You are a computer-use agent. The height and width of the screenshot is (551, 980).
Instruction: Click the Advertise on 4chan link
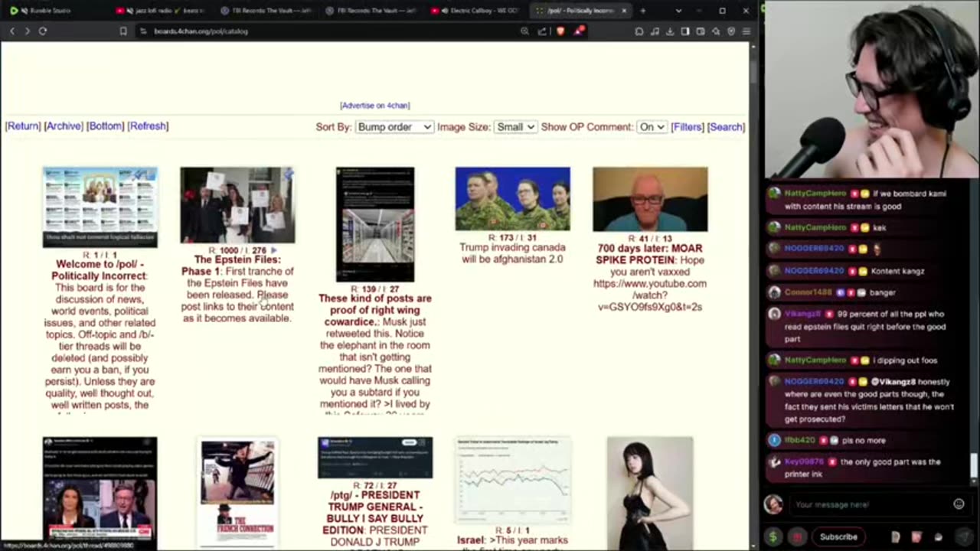[374, 106]
